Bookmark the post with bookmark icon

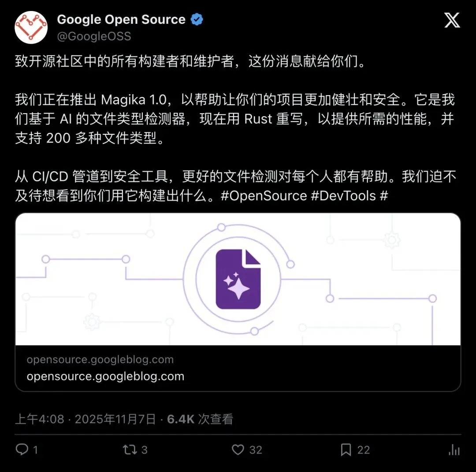[346, 450]
